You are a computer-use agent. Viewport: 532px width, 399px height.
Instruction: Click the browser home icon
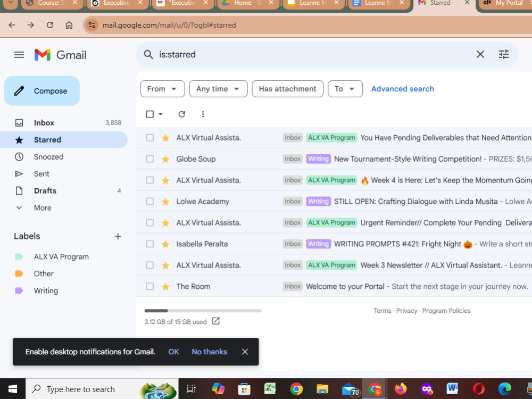69,25
